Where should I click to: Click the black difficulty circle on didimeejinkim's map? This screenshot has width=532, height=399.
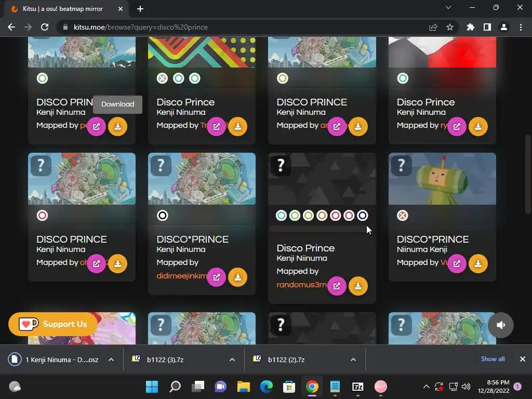pos(163,216)
